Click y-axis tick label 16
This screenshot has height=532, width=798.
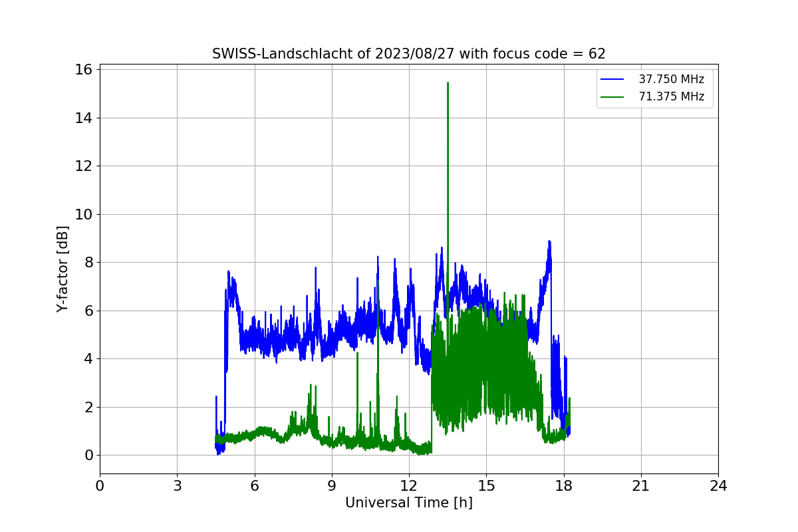pos(84,70)
